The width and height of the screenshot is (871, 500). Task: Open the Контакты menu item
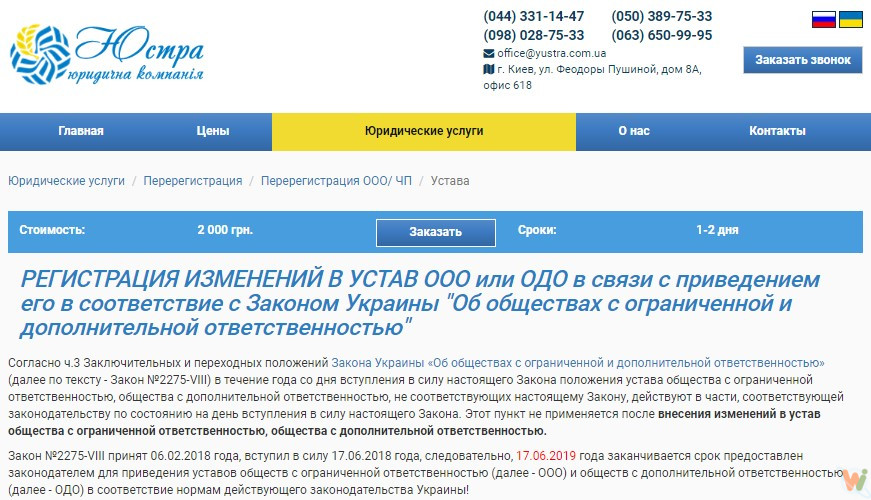click(x=777, y=131)
